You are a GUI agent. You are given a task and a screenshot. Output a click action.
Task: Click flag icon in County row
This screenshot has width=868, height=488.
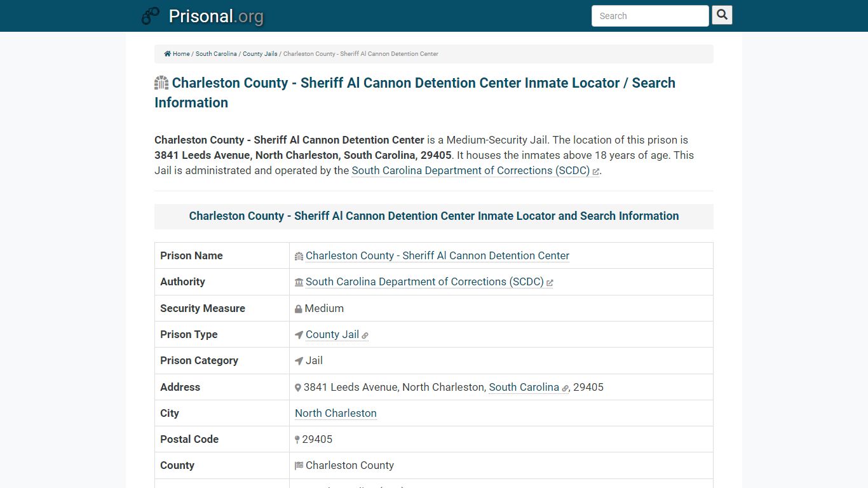click(299, 466)
